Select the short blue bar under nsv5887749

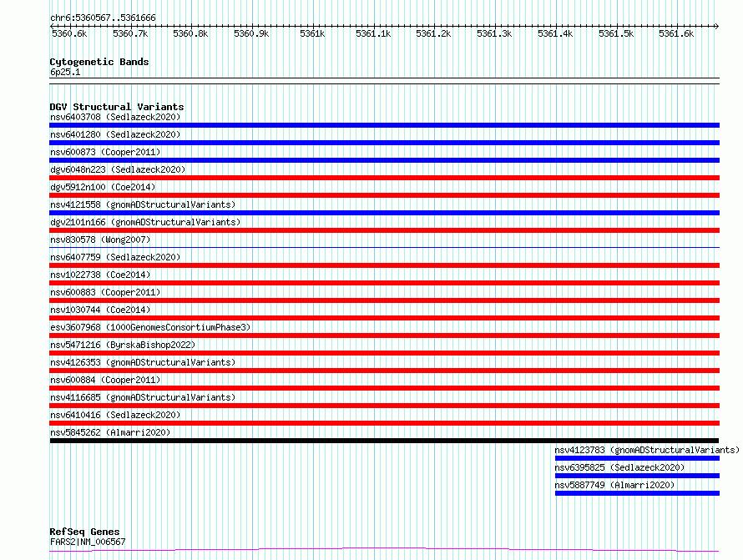coord(637,493)
